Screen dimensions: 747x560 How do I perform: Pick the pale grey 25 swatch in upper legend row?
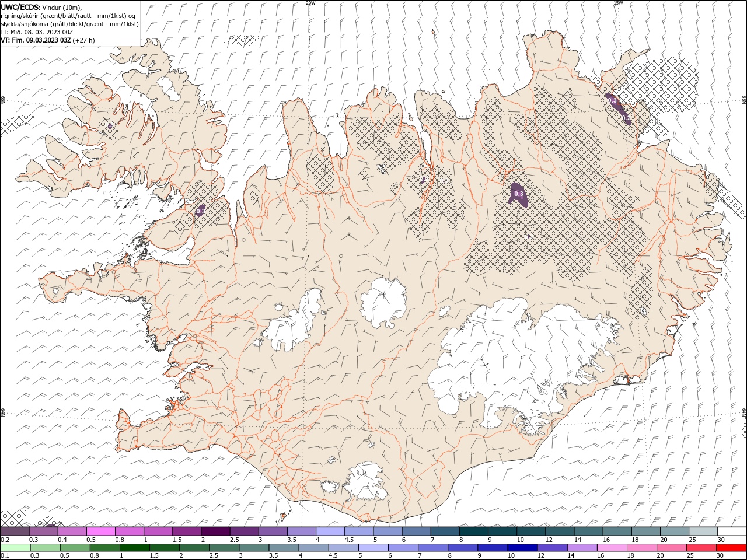pyautogui.click(x=703, y=531)
